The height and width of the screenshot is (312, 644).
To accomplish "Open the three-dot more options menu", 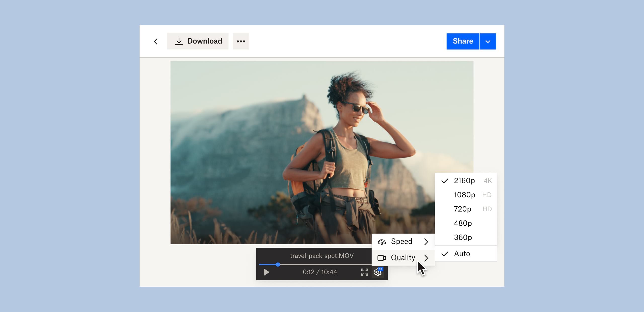I will (x=241, y=42).
